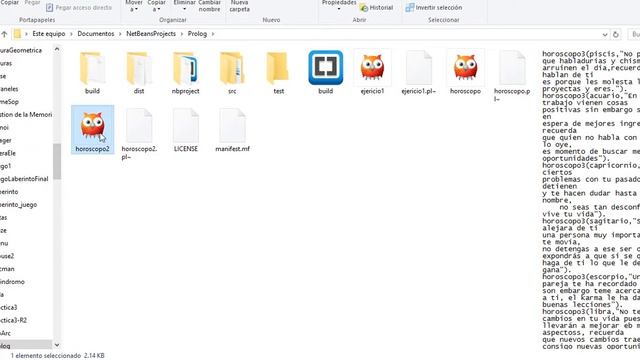Click the navigation pane scrollbar thumb

click(x=57, y=162)
